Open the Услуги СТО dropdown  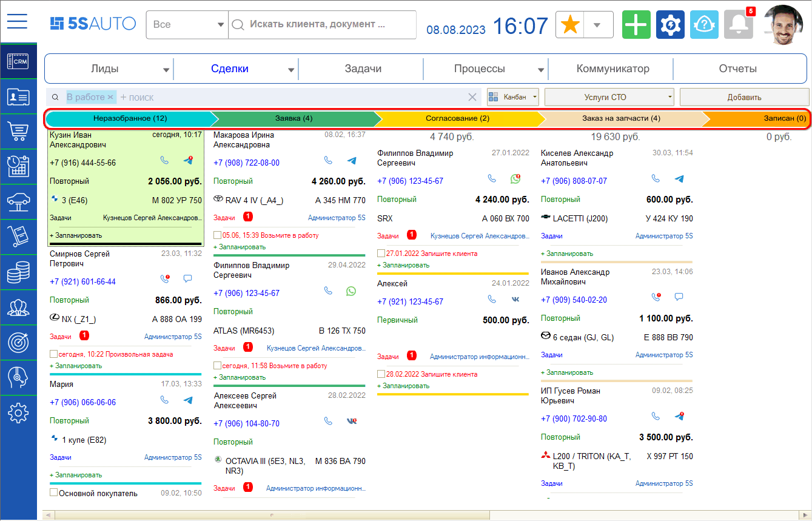click(x=609, y=97)
